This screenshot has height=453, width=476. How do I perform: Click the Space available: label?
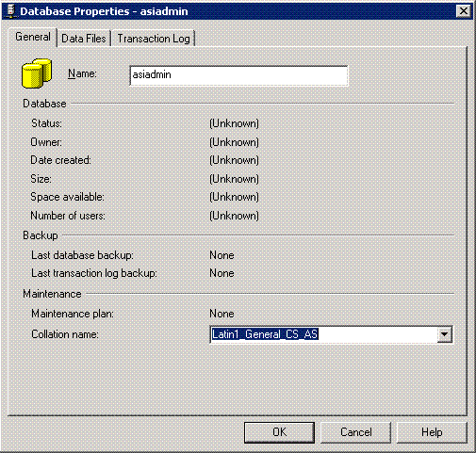pos(67,197)
